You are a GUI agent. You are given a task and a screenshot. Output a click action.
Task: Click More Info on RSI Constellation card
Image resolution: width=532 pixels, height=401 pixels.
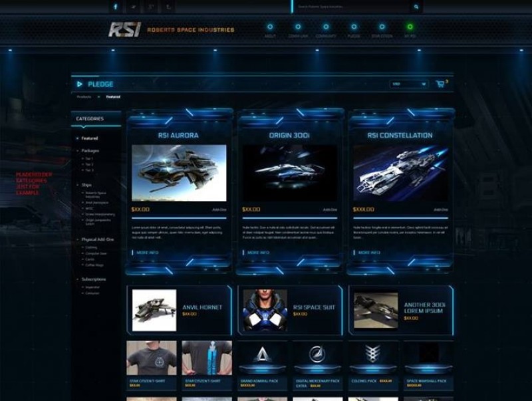pos(369,253)
